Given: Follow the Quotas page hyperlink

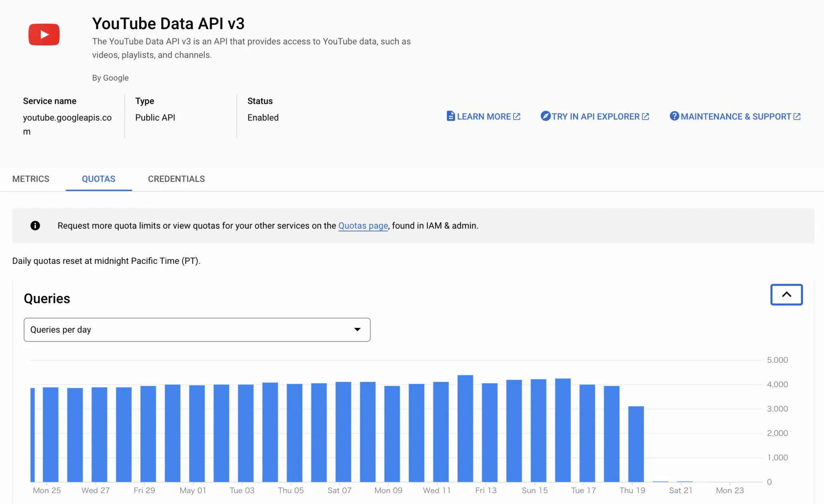Looking at the screenshot, I should point(363,226).
